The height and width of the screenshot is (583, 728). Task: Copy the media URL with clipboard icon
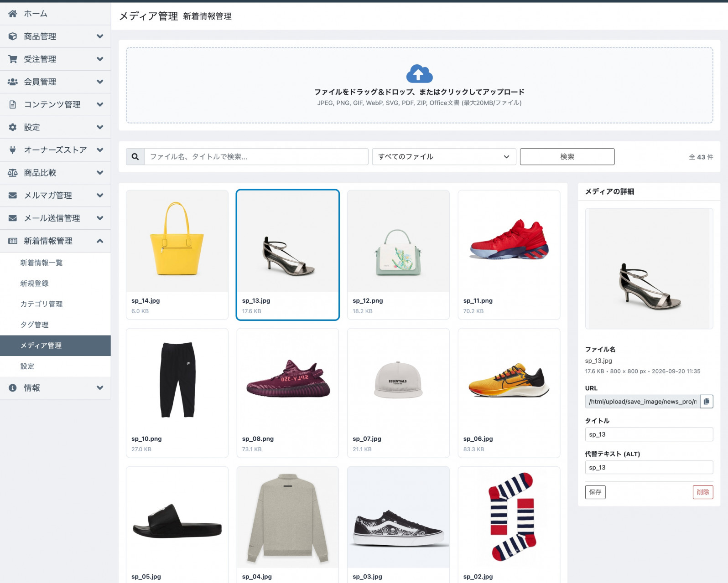coord(707,402)
